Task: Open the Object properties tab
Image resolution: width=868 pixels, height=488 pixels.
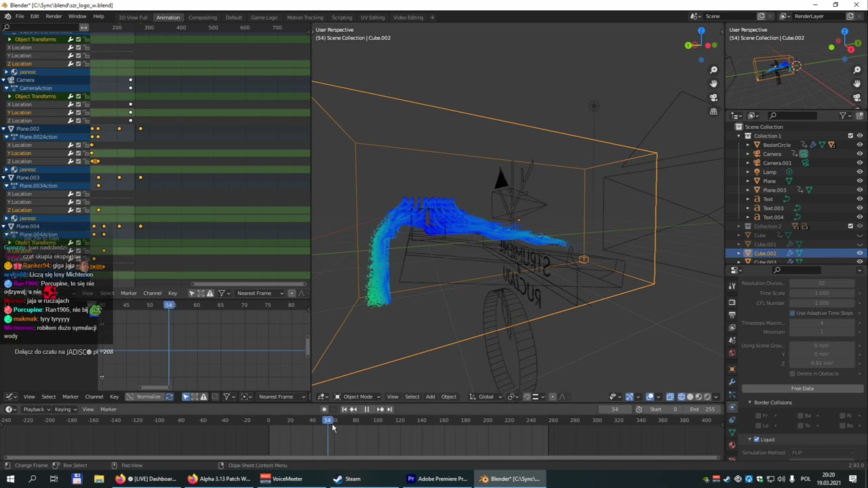Action: [x=732, y=369]
